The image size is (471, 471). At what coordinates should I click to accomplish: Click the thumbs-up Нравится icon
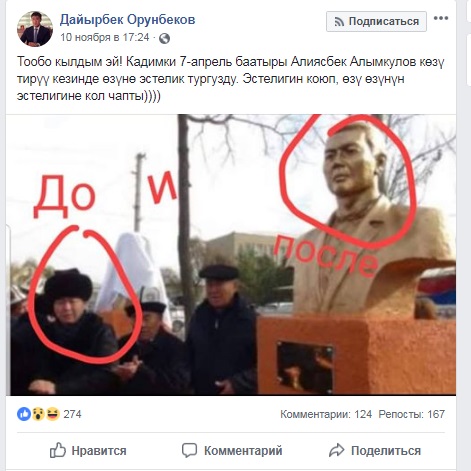click(58, 450)
